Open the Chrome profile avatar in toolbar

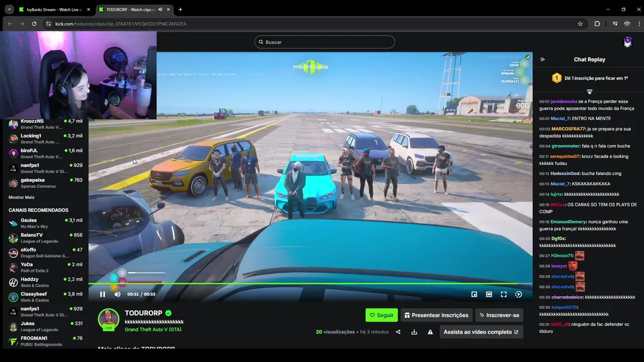627,24
